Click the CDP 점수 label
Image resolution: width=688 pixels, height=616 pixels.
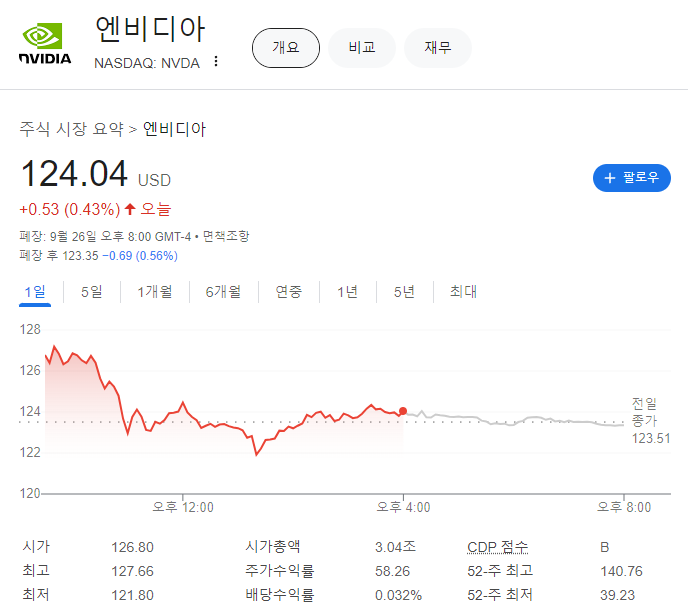tap(498, 547)
